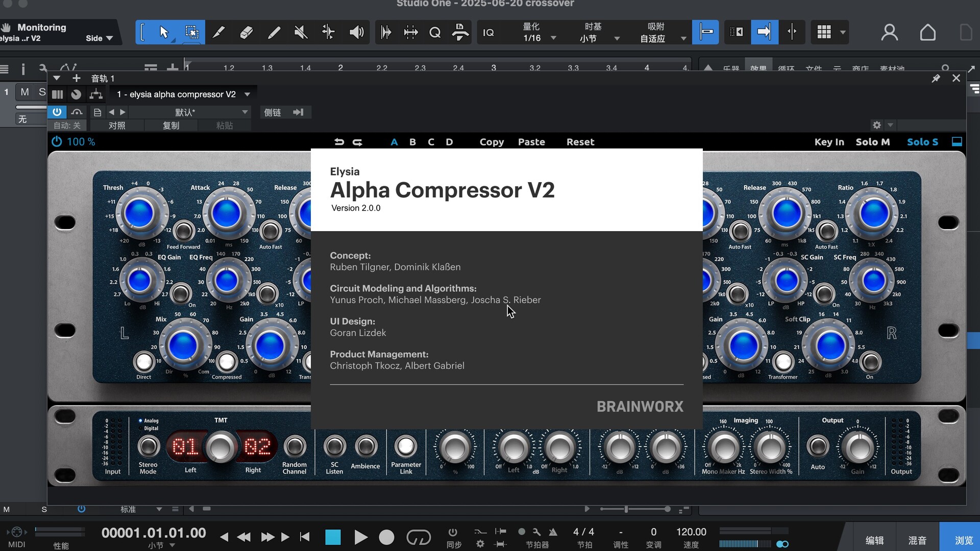Screen dimensions: 980x551
Task: Enable Autoscroll arrow icon
Action: pyautogui.click(x=764, y=32)
